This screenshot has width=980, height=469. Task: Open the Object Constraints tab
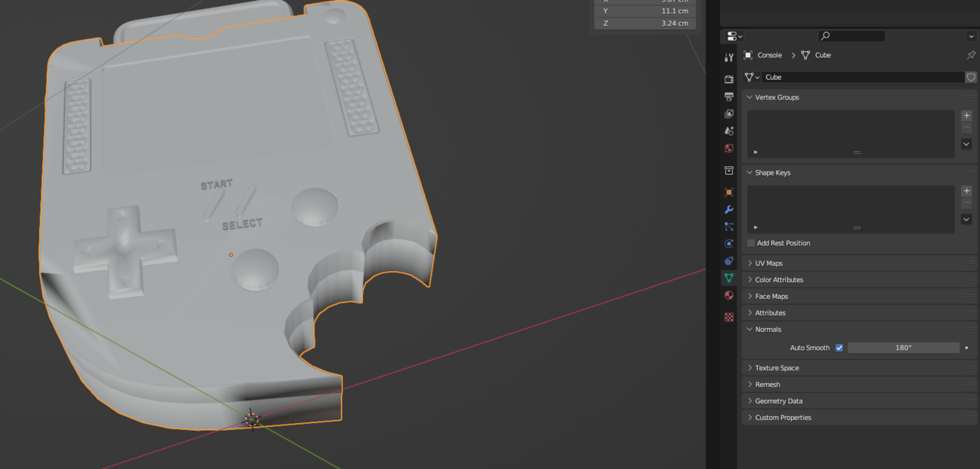(729, 261)
